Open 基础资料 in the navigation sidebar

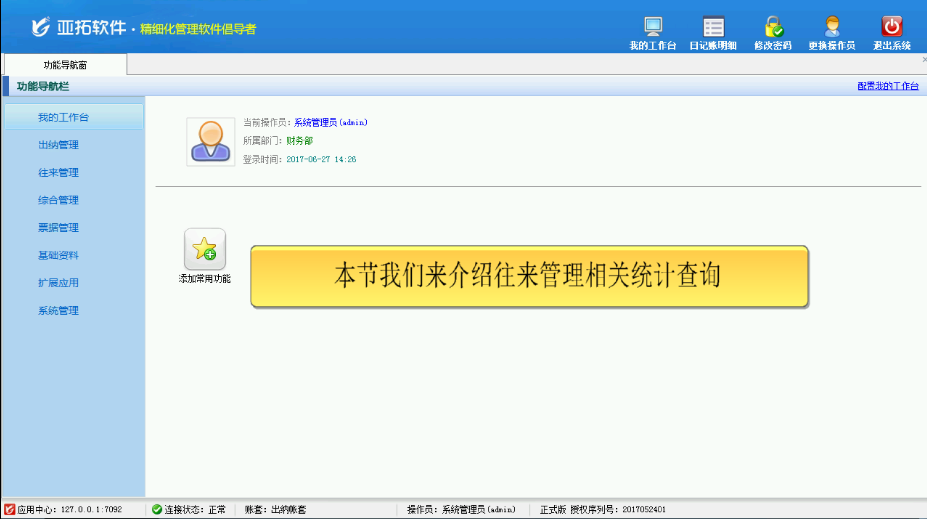click(58, 255)
